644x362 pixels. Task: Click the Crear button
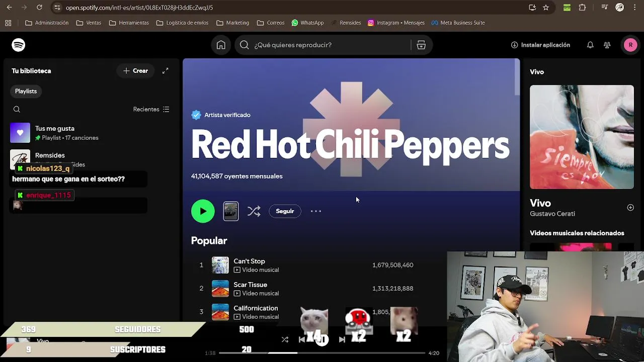click(x=135, y=71)
